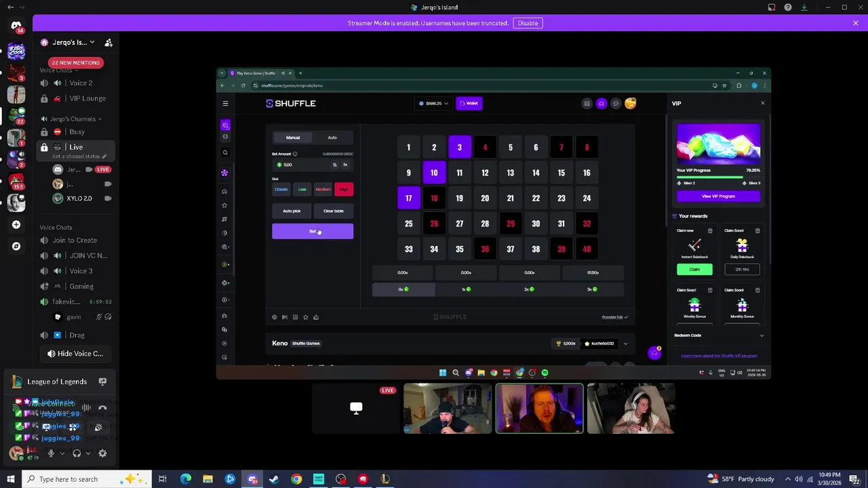Screen dimensions: 868x488
Task: Toggle Keno number 17
Action: pos(408,198)
